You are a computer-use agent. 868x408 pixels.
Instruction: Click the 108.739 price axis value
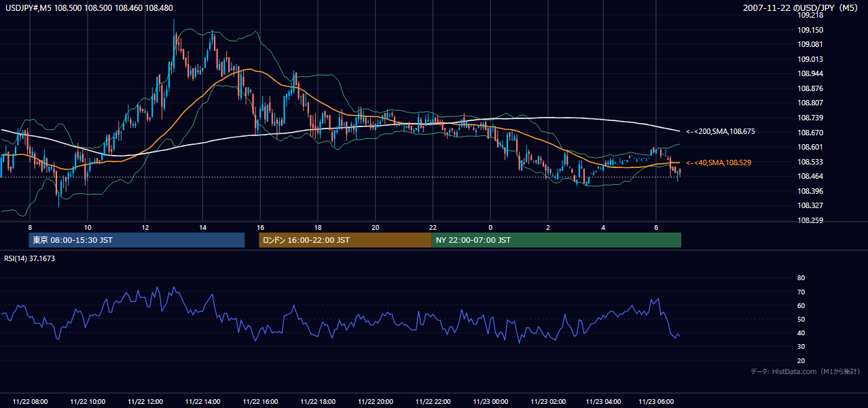[810, 118]
